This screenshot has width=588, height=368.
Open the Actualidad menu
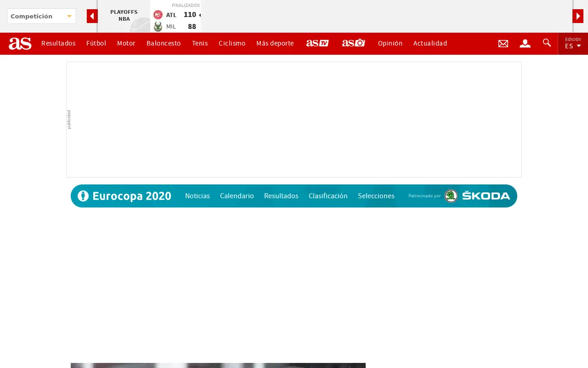click(x=430, y=43)
